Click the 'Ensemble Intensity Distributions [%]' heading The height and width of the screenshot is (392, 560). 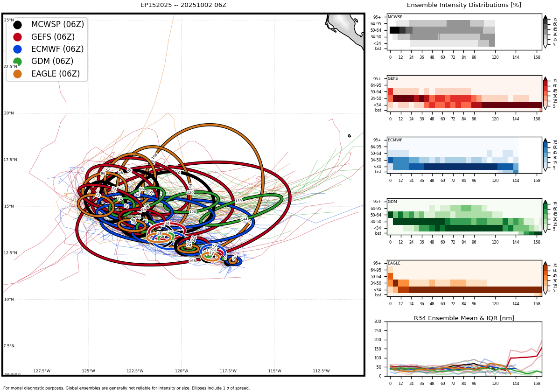pos(464,5)
